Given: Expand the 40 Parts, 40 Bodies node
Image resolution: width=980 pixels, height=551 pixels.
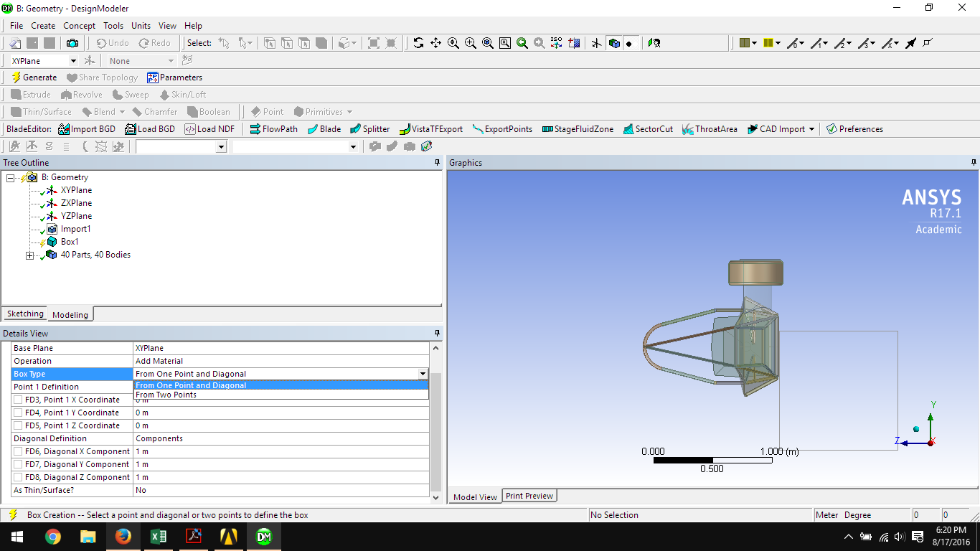Looking at the screenshot, I should pos(29,255).
